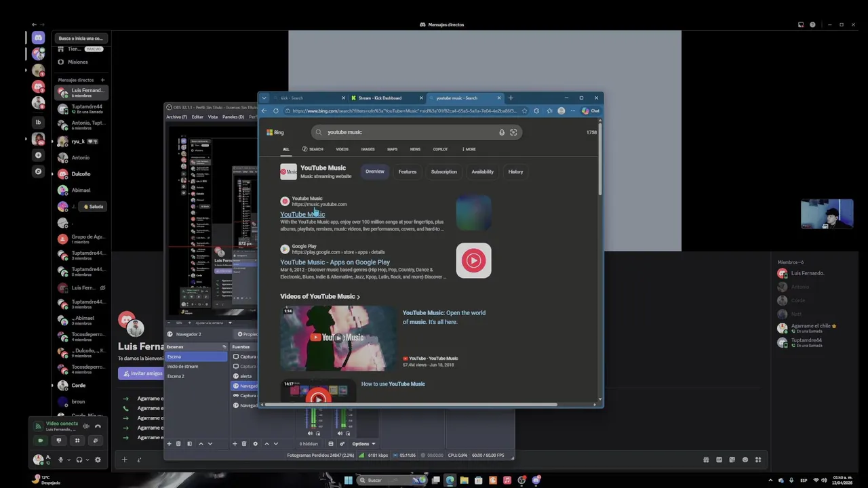Add a new source in OBS Fuentes
868x488 pixels.
click(x=235, y=444)
